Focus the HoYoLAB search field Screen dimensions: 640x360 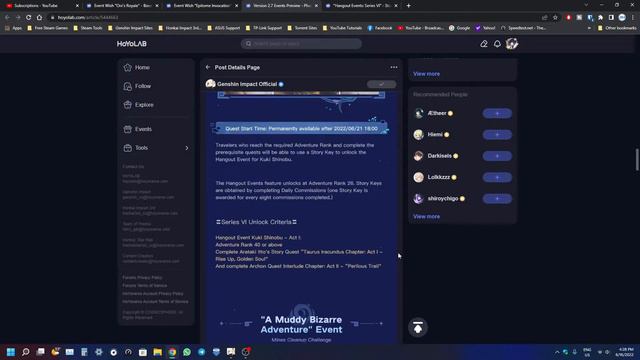pyautogui.click(x=301, y=44)
